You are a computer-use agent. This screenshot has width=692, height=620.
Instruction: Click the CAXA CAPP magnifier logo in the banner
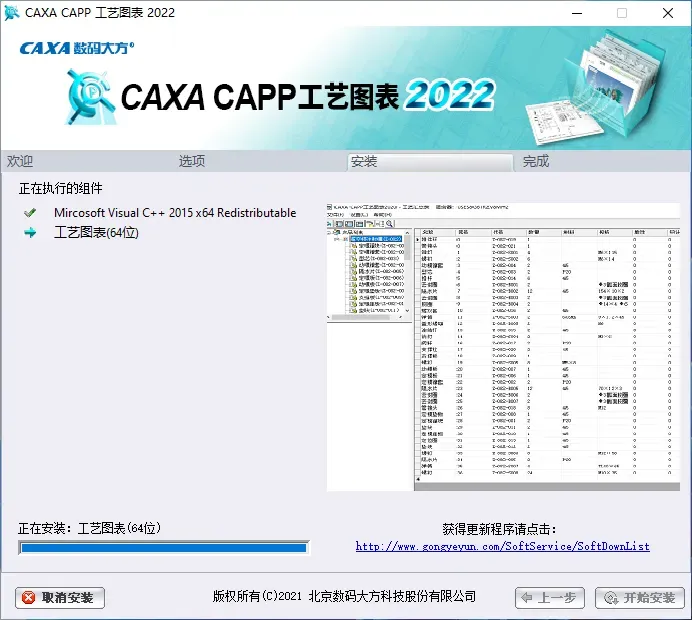coord(90,97)
